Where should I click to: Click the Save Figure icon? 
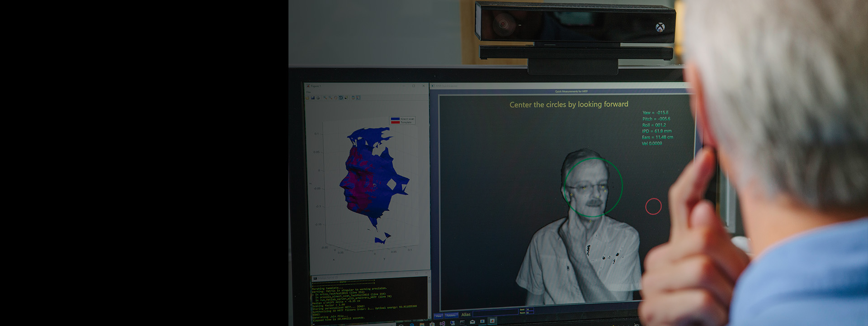[313, 98]
